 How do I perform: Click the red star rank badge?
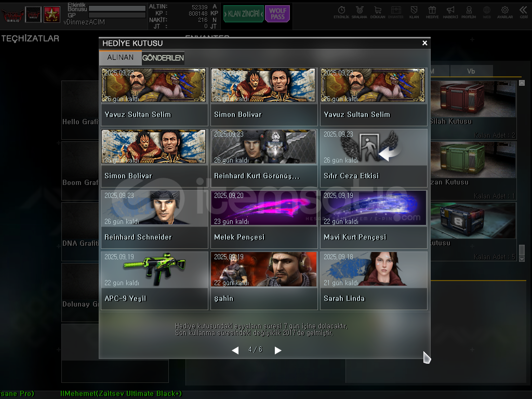pyautogui.click(x=52, y=15)
